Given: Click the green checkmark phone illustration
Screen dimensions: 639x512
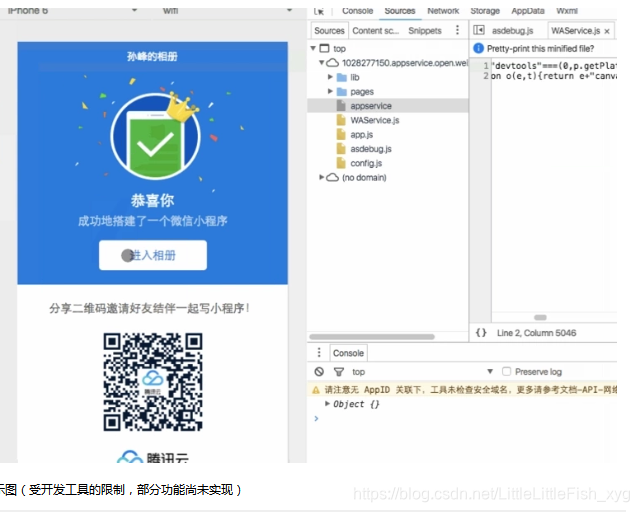Looking at the screenshot, I should [x=155, y=137].
